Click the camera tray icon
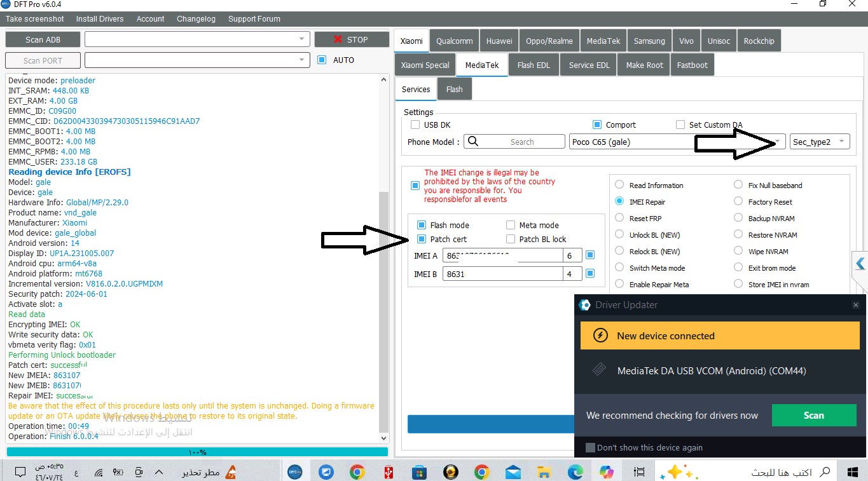868x481 pixels. click(x=139, y=472)
